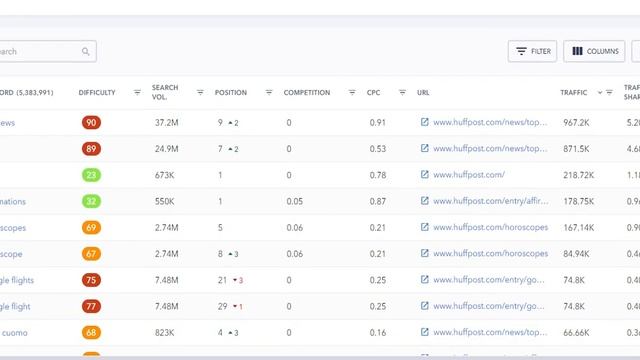Select CPC value 0.91
Image resolution: width=640 pixels, height=360 pixels.
(x=378, y=122)
